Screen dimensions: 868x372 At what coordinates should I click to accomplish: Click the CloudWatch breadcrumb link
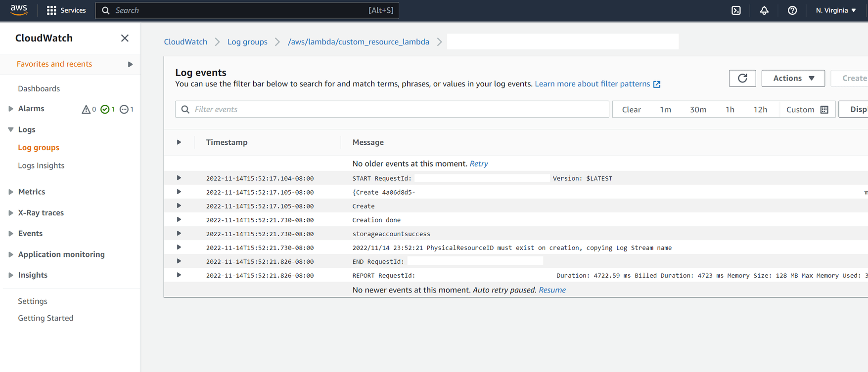[185, 42]
